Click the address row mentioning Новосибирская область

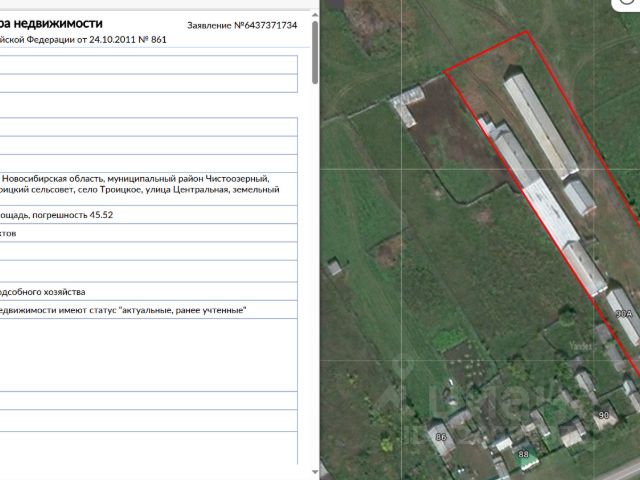[x=149, y=189]
